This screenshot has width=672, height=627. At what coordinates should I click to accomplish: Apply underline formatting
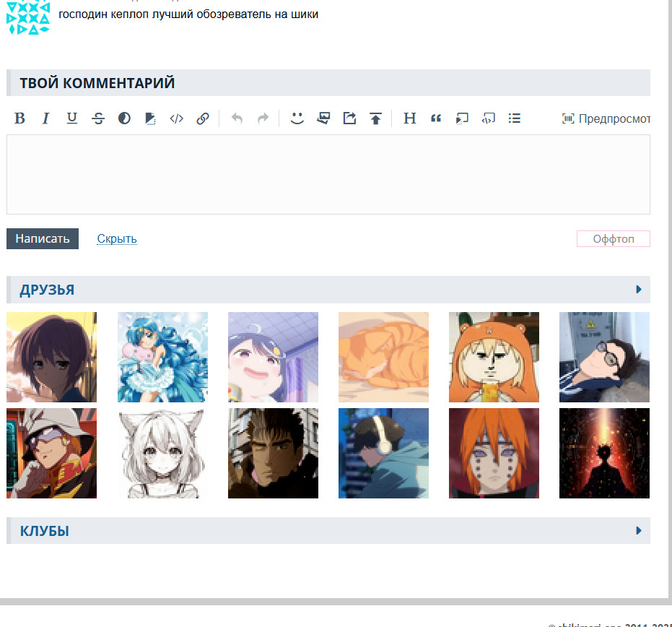point(72,118)
